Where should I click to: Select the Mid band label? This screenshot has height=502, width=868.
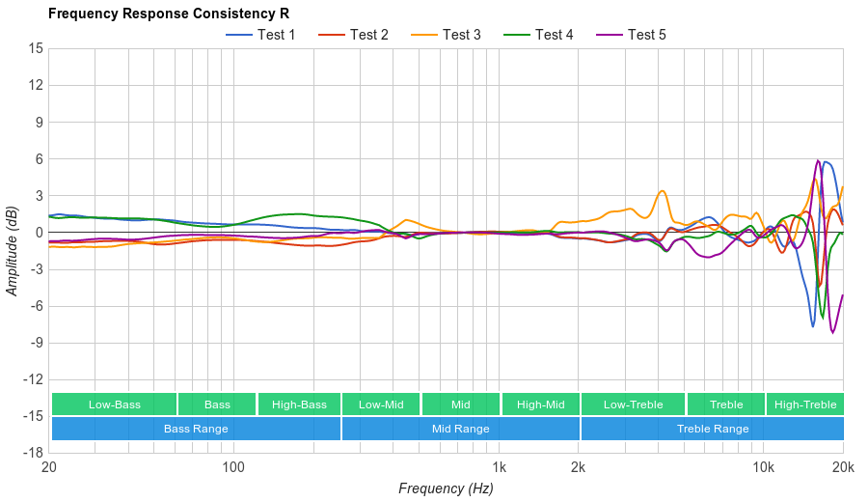(461, 404)
